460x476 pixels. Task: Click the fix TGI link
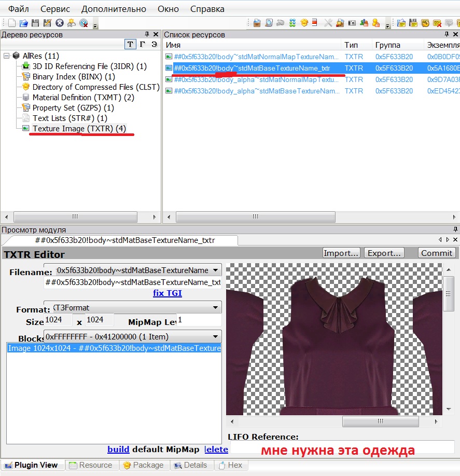[x=168, y=293]
